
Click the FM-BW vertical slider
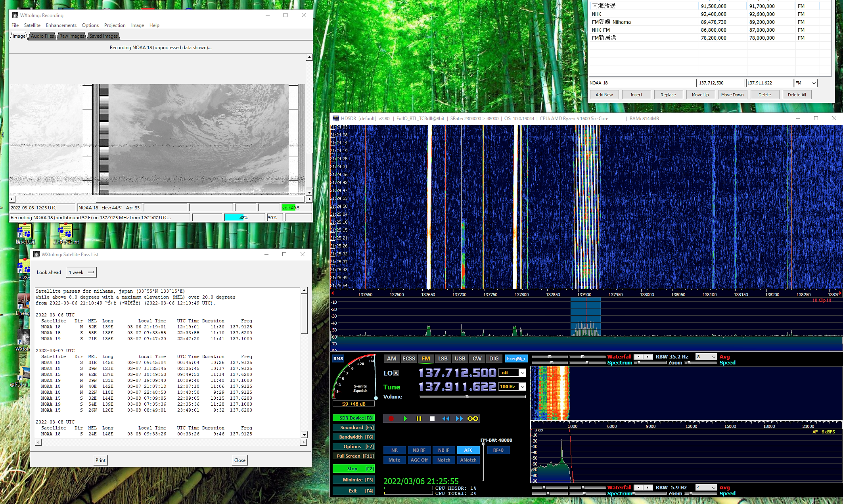click(483, 462)
